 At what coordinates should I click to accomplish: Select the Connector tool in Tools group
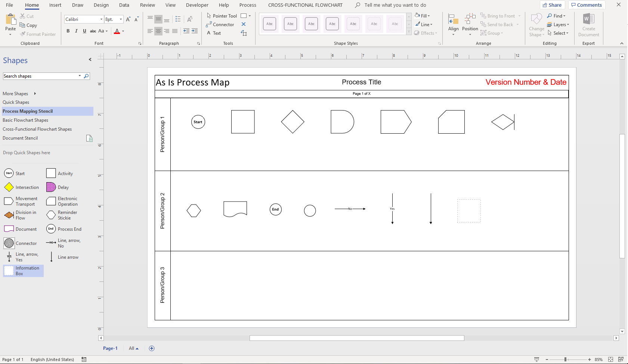pyautogui.click(x=220, y=25)
